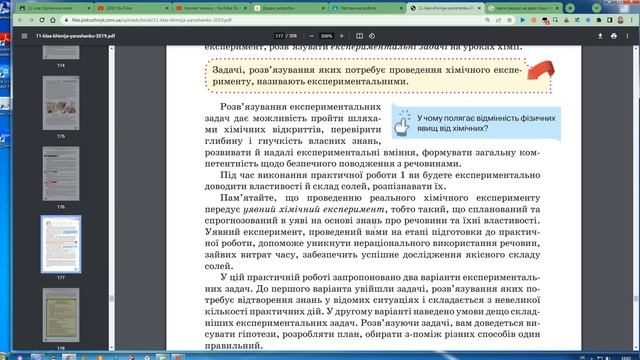
Task: Switch to the 'Додати розробки' tab
Action: 289,8
